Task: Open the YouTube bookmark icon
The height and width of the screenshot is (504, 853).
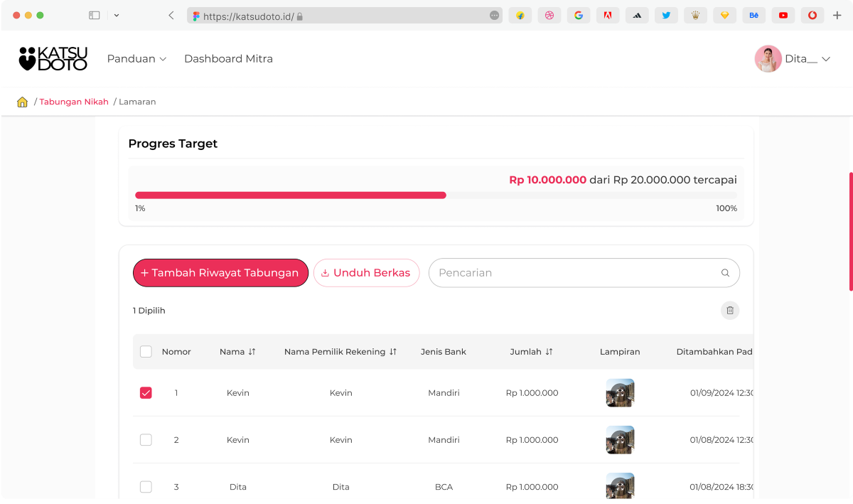Action: coord(783,15)
